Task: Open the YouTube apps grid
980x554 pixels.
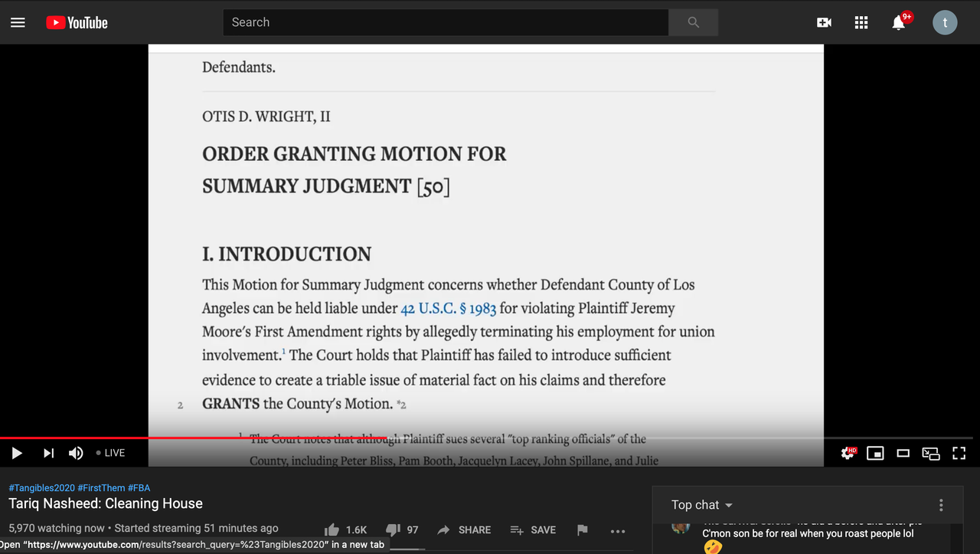Action: tap(861, 22)
